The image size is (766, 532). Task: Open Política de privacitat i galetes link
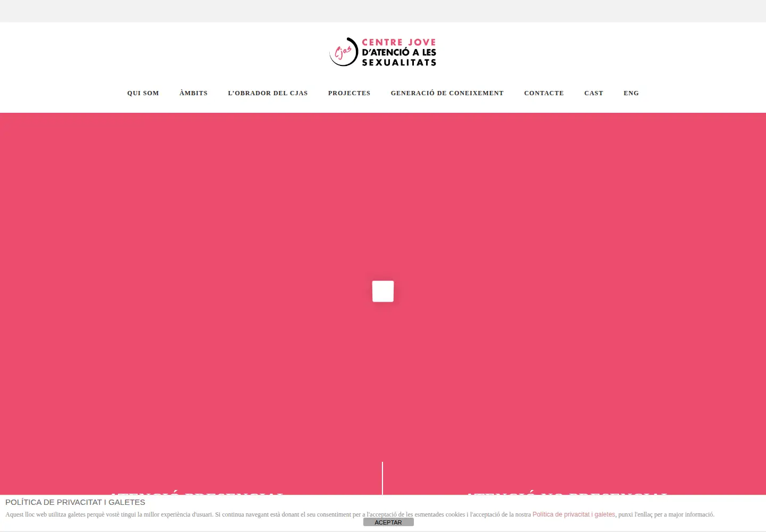(x=573, y=514)
